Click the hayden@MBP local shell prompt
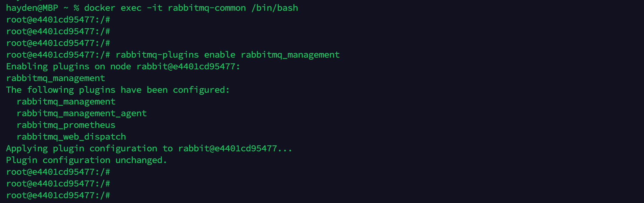Viewport: 644px width, 203px height. click(x=32, y=8)
